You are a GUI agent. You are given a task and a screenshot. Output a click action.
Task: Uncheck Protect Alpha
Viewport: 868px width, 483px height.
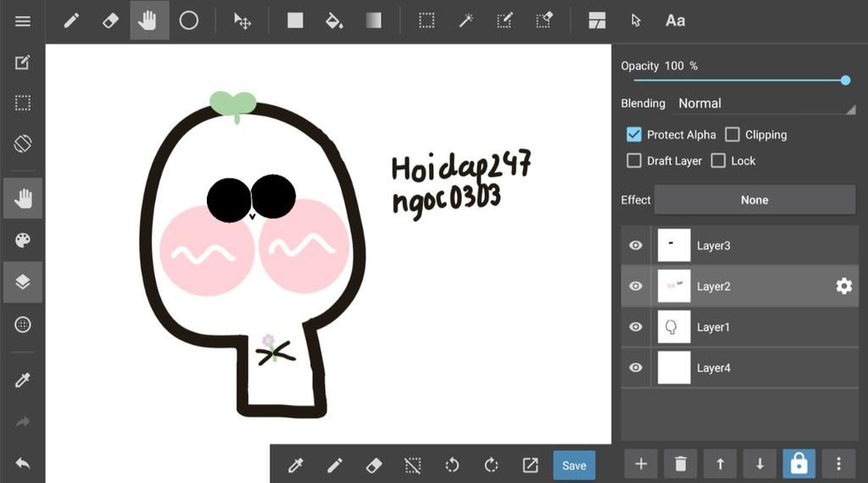[634, 135]
